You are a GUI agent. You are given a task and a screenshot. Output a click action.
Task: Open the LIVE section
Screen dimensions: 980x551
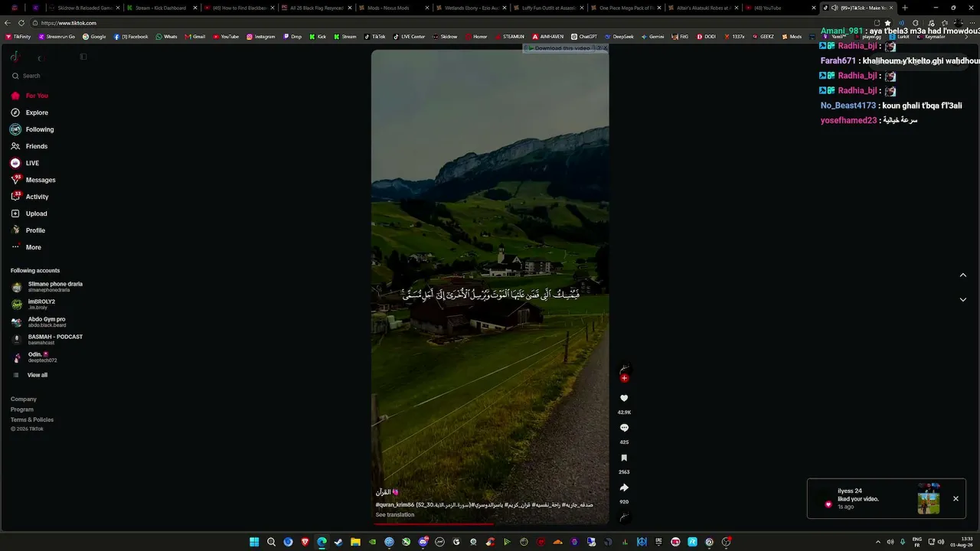point(25,163)
